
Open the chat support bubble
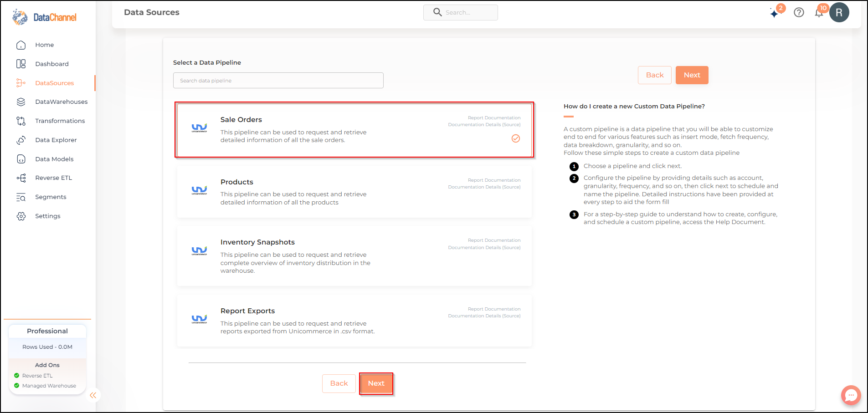coord(851,395)
